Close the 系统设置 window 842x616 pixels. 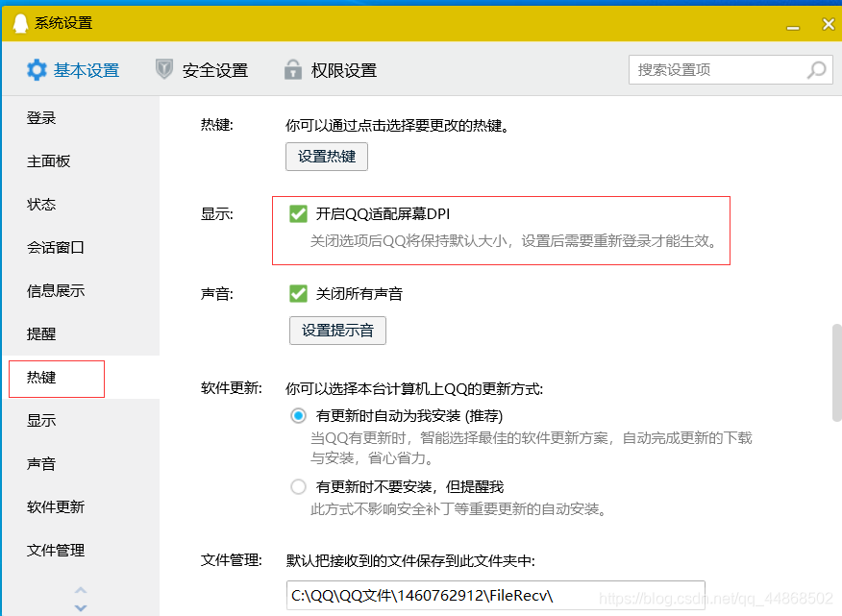(x=829, y=24)
